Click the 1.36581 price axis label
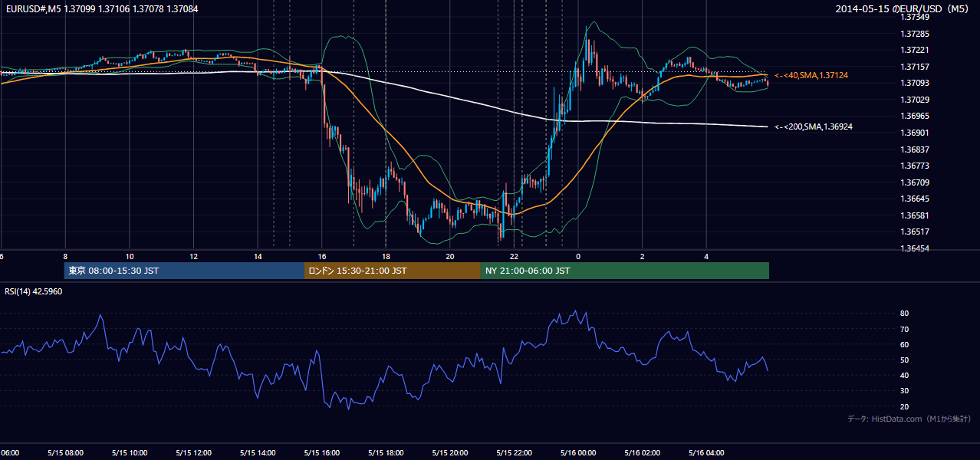Screen dimensions: 980x460 (915, 215)
